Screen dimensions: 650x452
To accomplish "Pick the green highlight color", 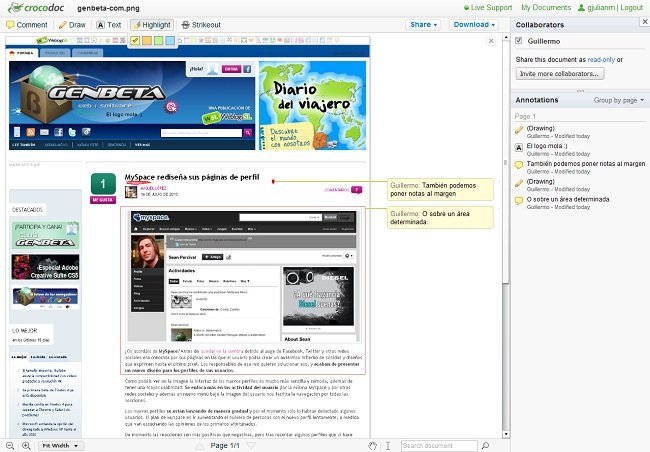I will pos(158,41).
